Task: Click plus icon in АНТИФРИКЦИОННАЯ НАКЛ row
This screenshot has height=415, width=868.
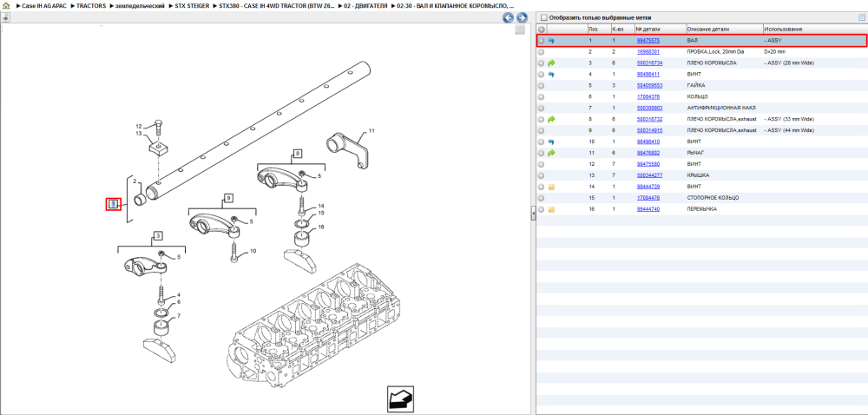Action: pos(542,108)
